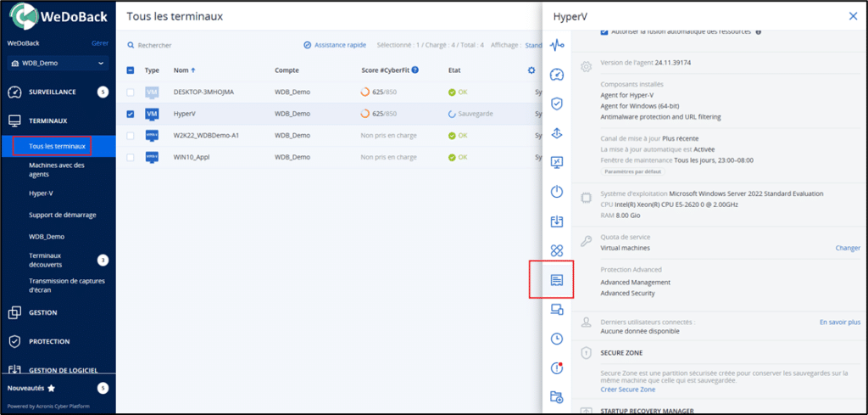
Task: Click Changer next to Quota de service
Action: tap(848, 248)
